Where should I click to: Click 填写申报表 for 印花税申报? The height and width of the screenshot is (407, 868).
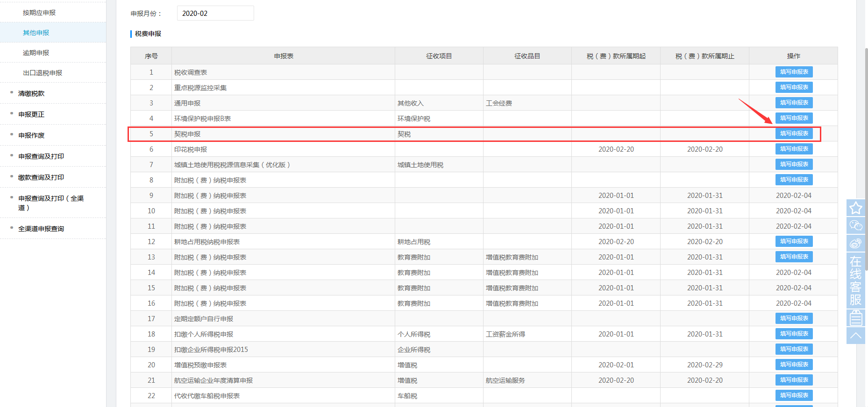(794, 149)
